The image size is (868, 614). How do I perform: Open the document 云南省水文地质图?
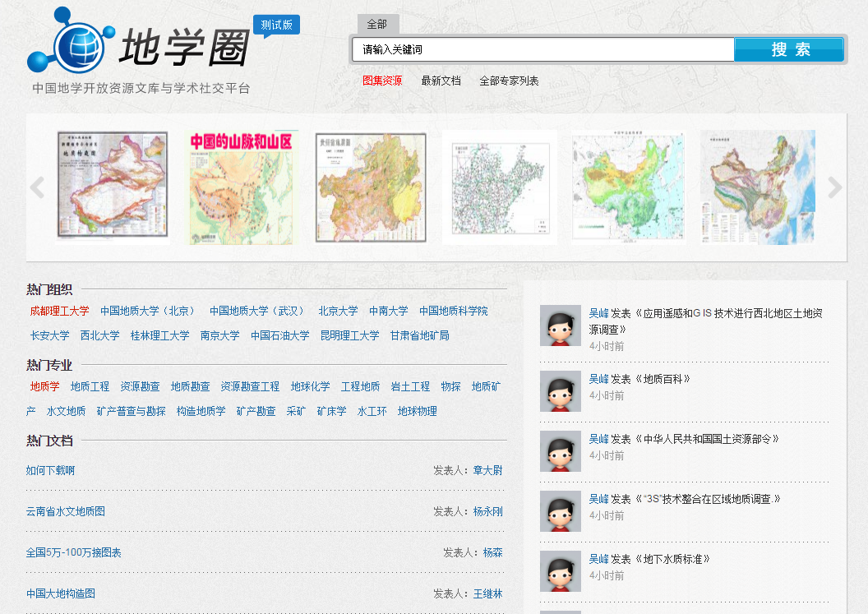tap(65, 511)
